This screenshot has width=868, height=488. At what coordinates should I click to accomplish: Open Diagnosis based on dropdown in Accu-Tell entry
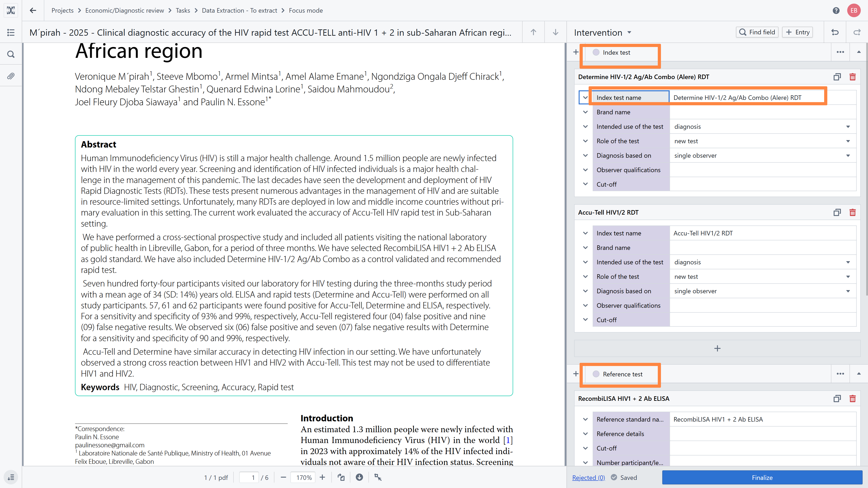coord(763,291)
